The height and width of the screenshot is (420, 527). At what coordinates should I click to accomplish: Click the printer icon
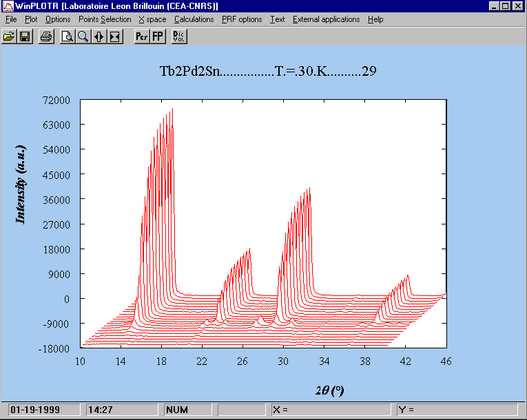click(46, 36)
